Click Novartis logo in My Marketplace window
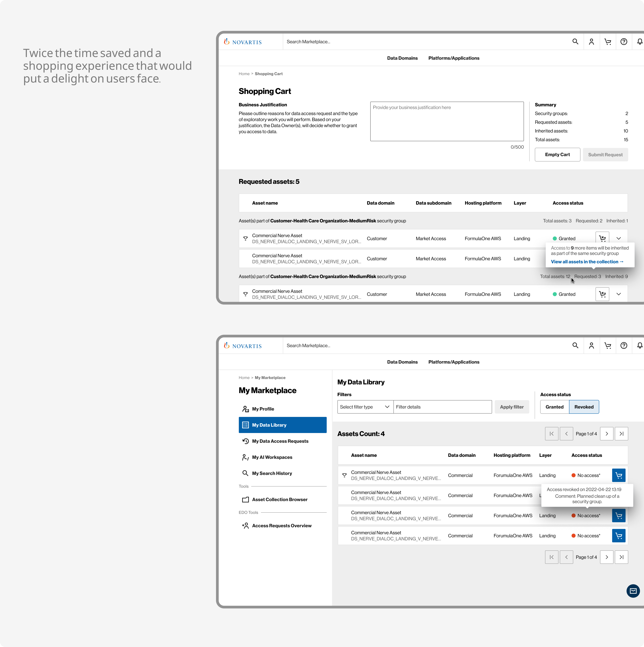This screenshot has width=644, height=647. (243, 346)
